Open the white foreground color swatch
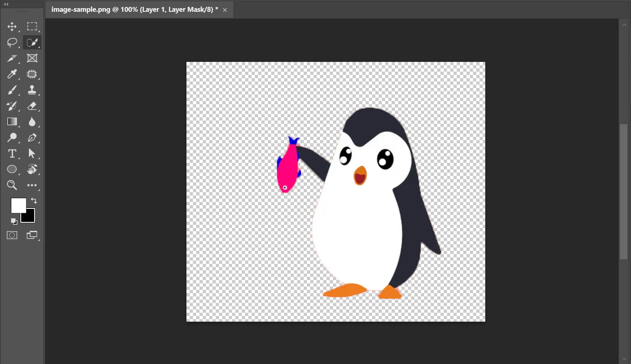 pos(18,205)
